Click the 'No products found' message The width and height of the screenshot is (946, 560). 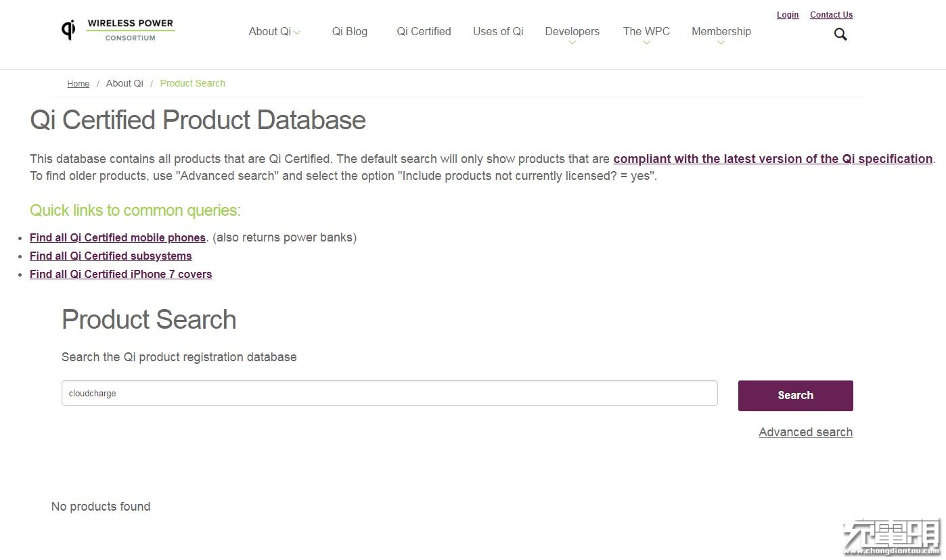(101, 507)
